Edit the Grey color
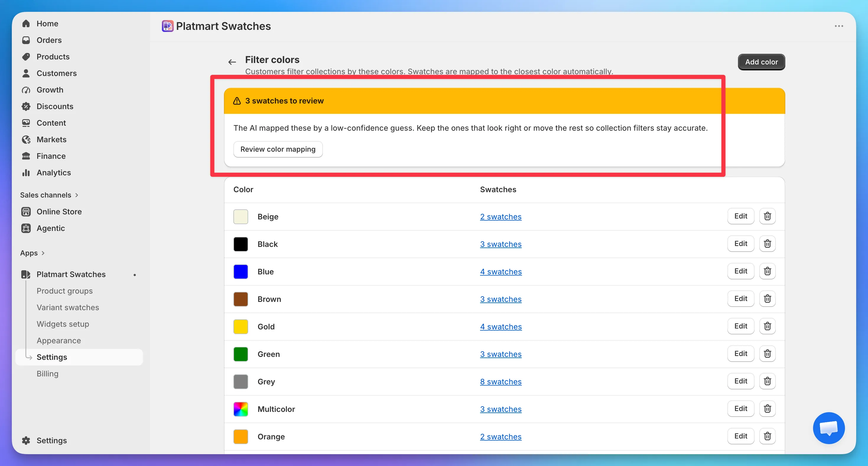The height and width of the screenshot is (466, 868). coord(741,381)
